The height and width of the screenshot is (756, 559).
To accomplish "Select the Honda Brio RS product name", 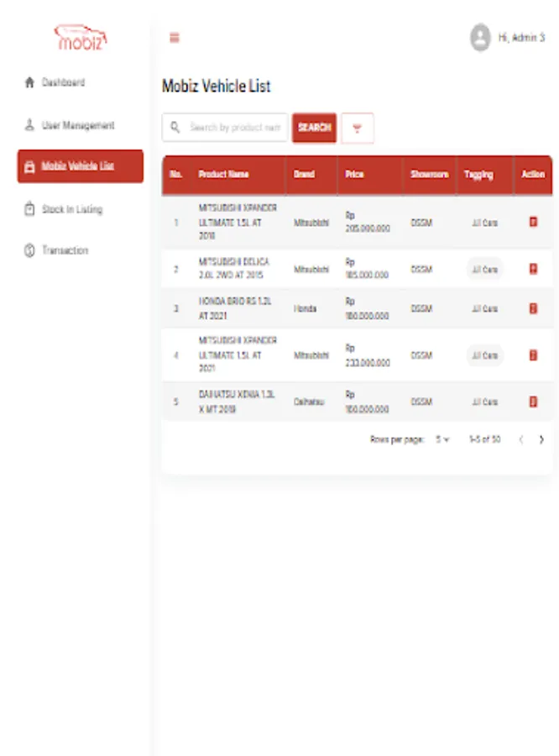I will pos(235,308).
